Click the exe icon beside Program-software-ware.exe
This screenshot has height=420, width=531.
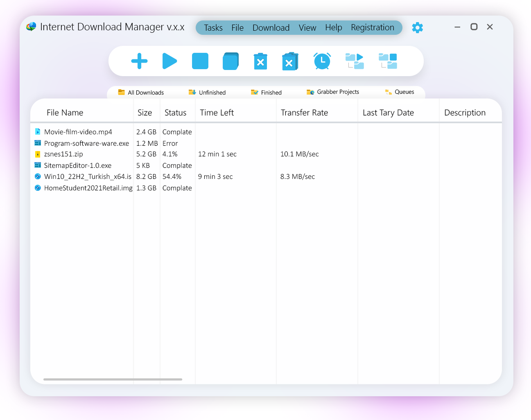coord(38,143)
